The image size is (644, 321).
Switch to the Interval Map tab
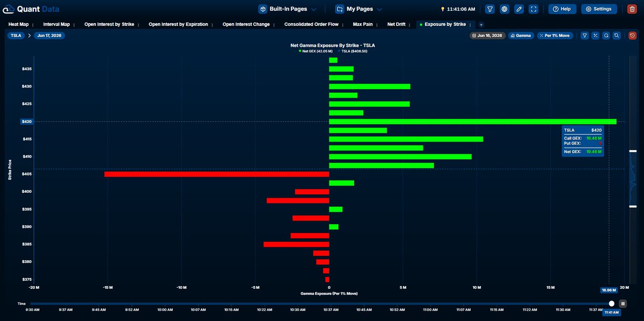(56, 25)
